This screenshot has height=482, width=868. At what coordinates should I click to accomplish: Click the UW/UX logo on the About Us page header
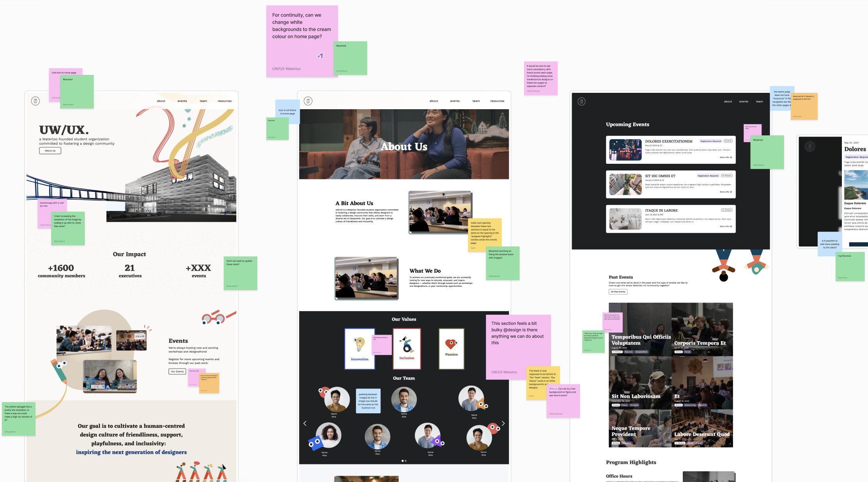tap(308, 101)
